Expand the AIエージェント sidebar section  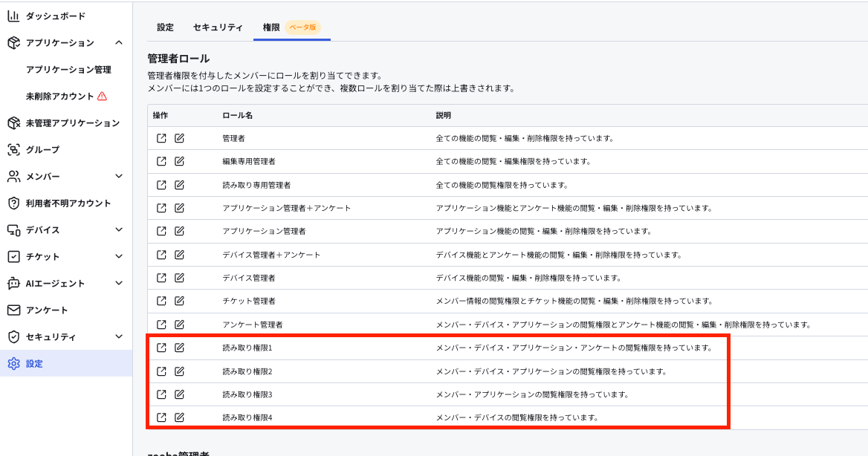[119, 284]
